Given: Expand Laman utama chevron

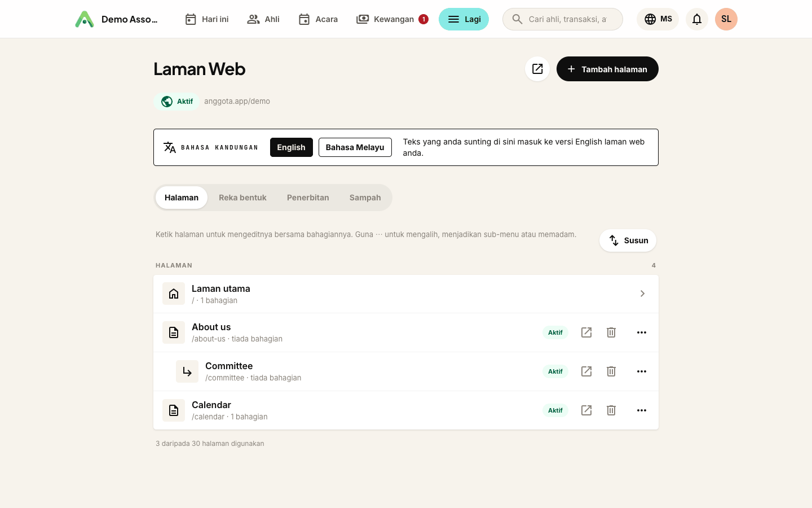Looking at the screenshot, I should click(x=642, y=294).
